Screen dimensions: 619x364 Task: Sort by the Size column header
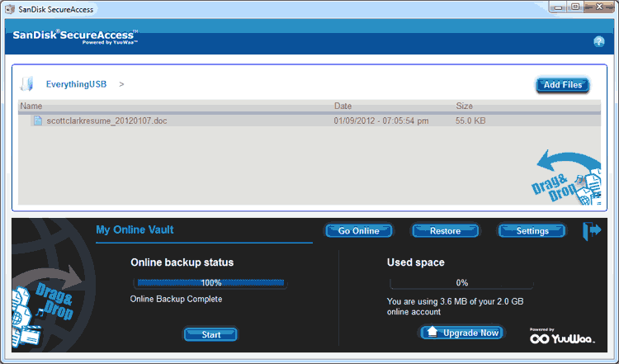coord(464,106)
